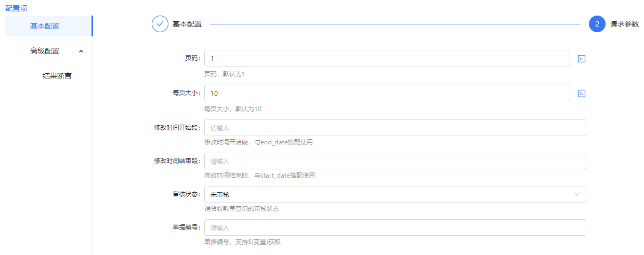
Task: Click the variable icon beside 每页大小 field
Action: click(x=582, y=93)
